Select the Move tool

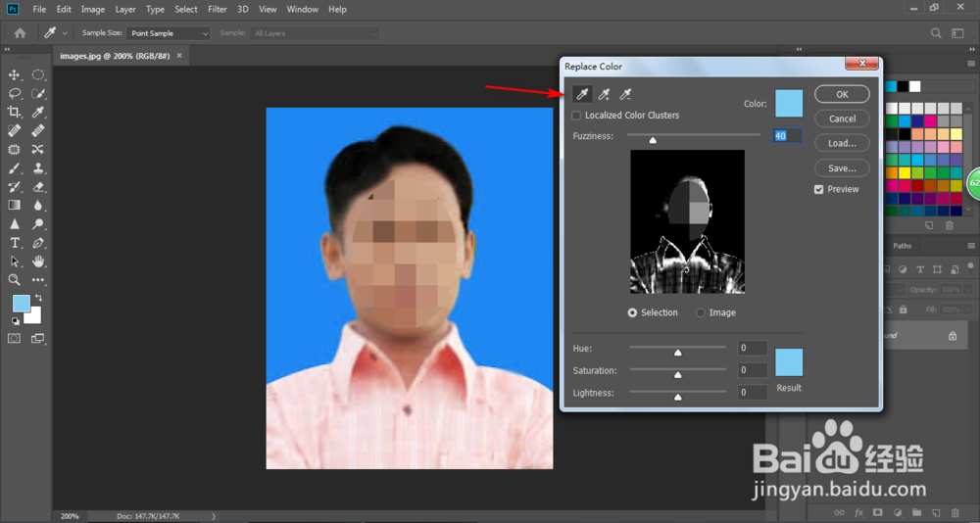14,75
